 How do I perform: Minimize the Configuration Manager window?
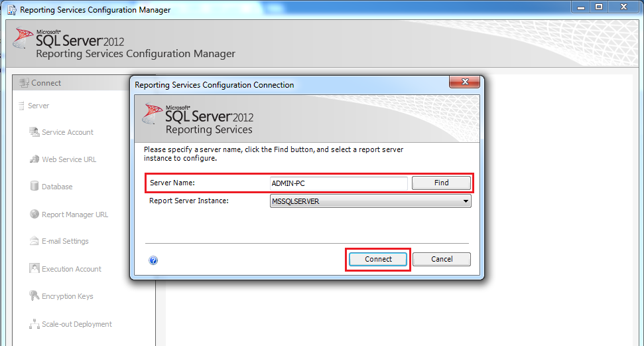pyautogui.click(x=580, y=7)
